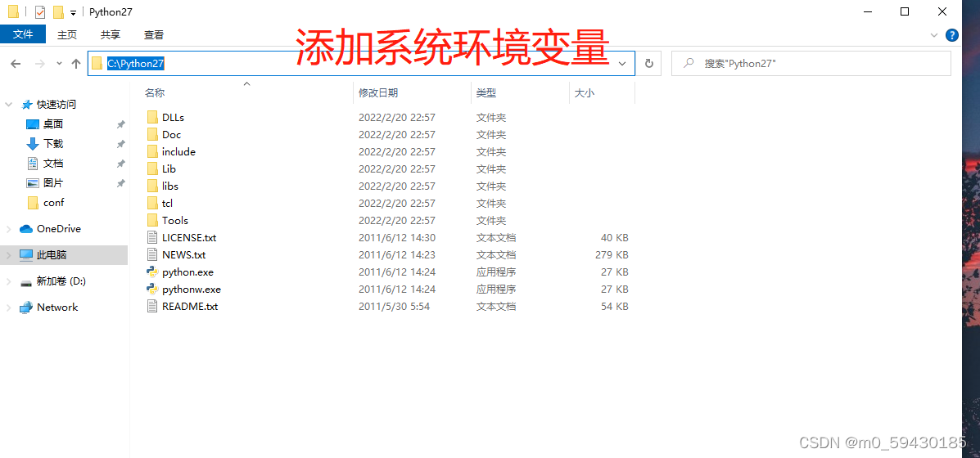This screenshot has height=458, width=980.
Task: Click the Doc folder icon
Action: click(152, 134)
